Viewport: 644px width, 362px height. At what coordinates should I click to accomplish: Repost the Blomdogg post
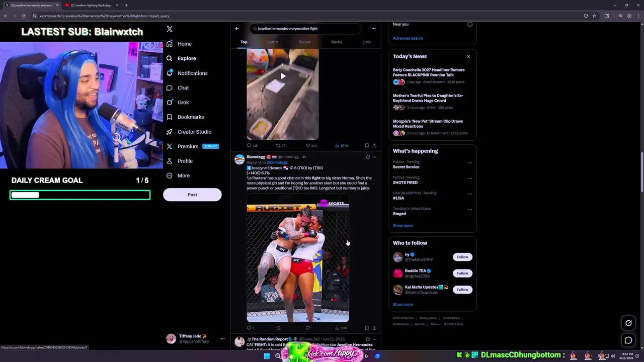pyautogui.click(x=278, y=328)
